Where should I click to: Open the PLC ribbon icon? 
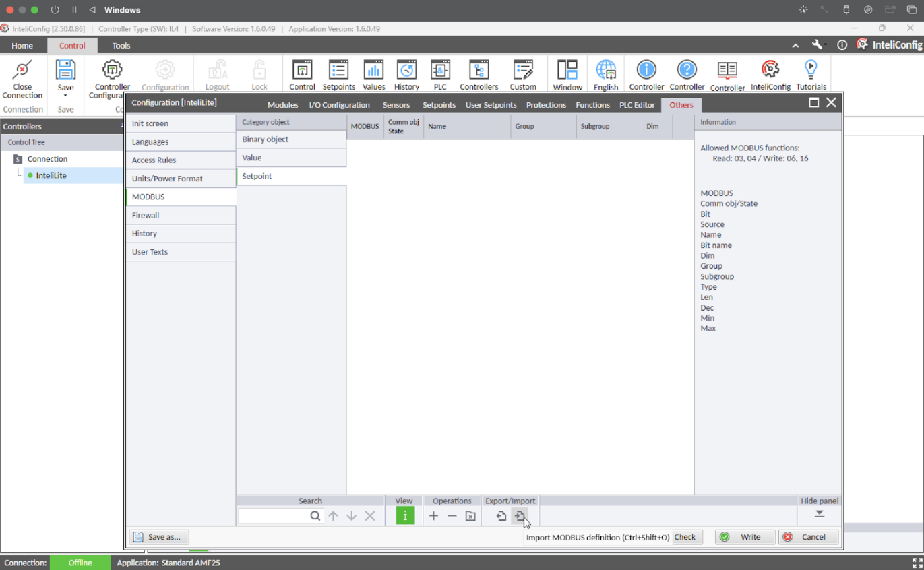click(440, 70)
